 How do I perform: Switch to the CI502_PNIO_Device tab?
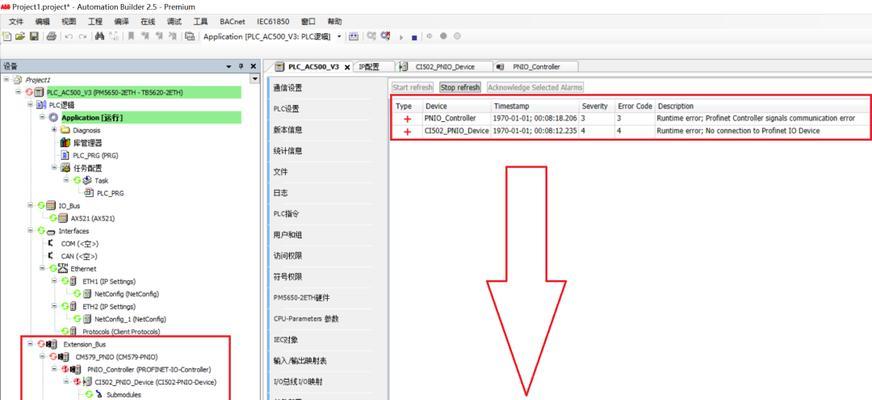pyautogui.click(x=444, y=67)
